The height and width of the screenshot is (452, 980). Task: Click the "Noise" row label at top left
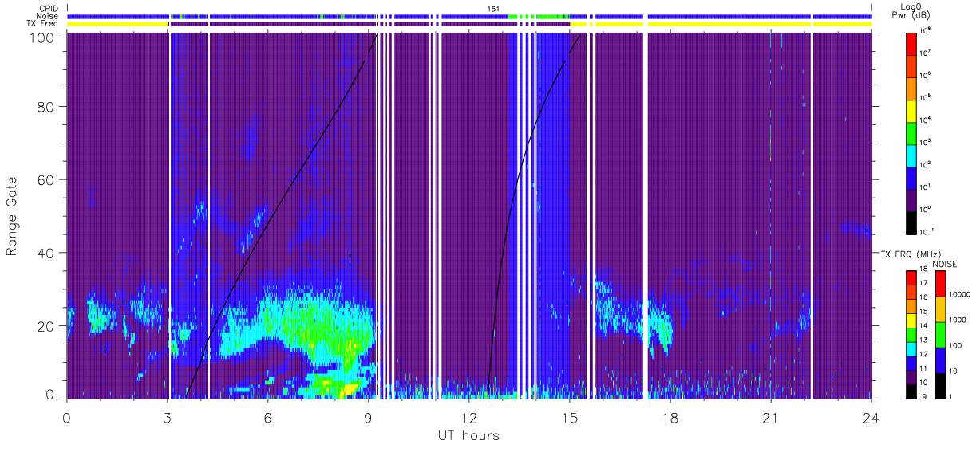[49, 16]
